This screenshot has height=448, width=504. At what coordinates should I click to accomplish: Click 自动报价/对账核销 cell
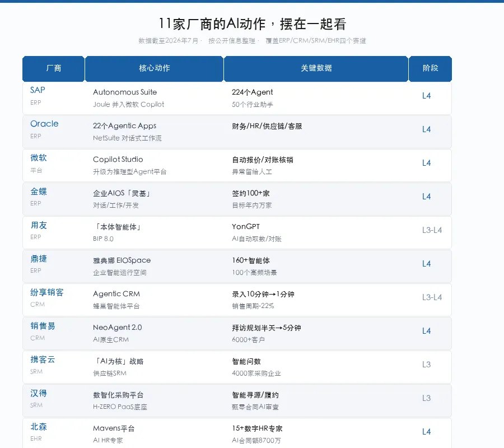(263, 160)
